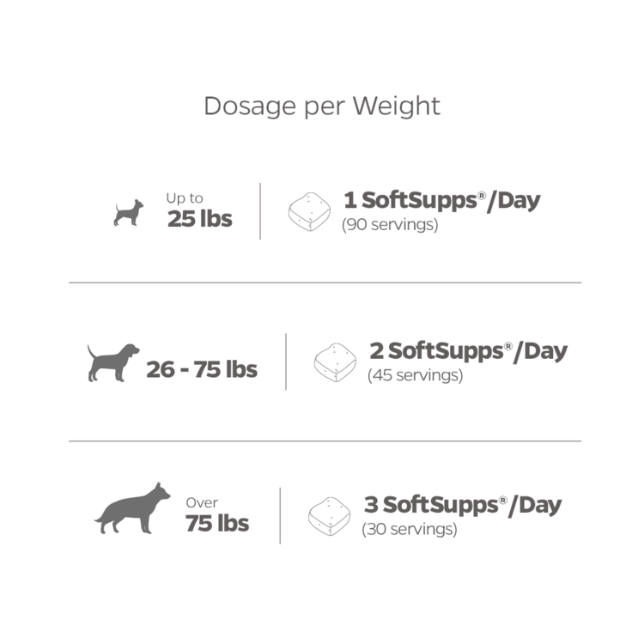This screenshot has width=644, height=644.
Task: Click the "(90 servings)" note
Action: 390,225
